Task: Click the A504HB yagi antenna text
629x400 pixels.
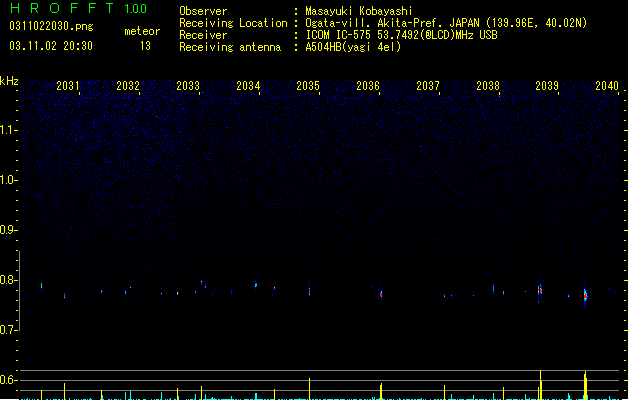Action: [x=353, y=47]
